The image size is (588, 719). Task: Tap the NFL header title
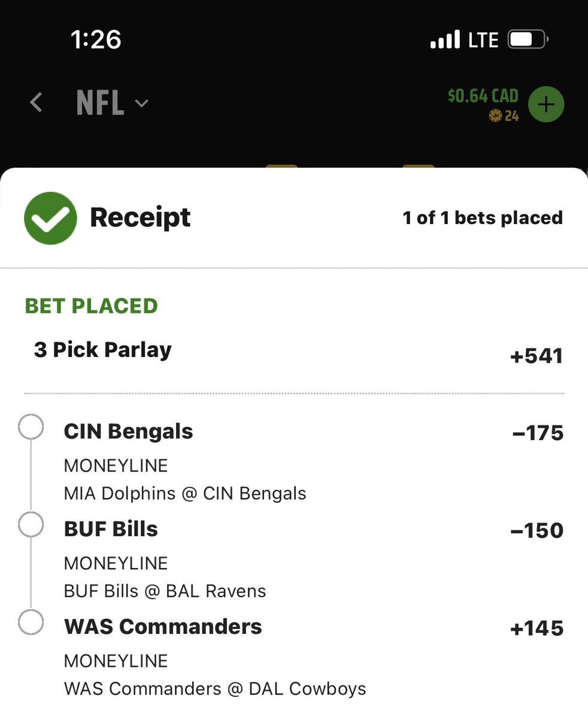coord(101,104)
